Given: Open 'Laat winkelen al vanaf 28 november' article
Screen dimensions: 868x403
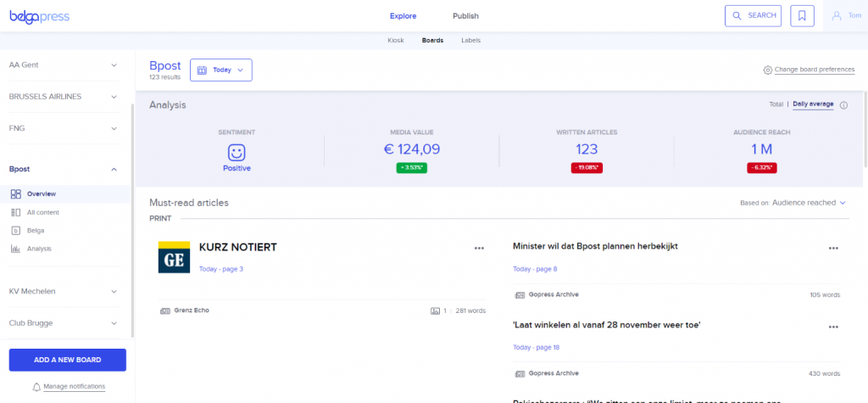Looking at the screenshot, I should click(x=607, y=325).
